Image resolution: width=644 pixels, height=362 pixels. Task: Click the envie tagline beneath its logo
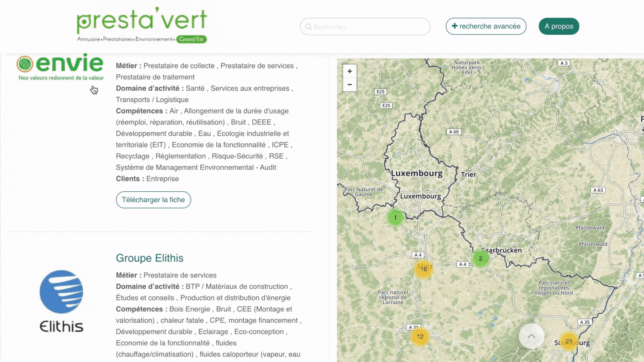pyautogui.click(x=60, y=78)
